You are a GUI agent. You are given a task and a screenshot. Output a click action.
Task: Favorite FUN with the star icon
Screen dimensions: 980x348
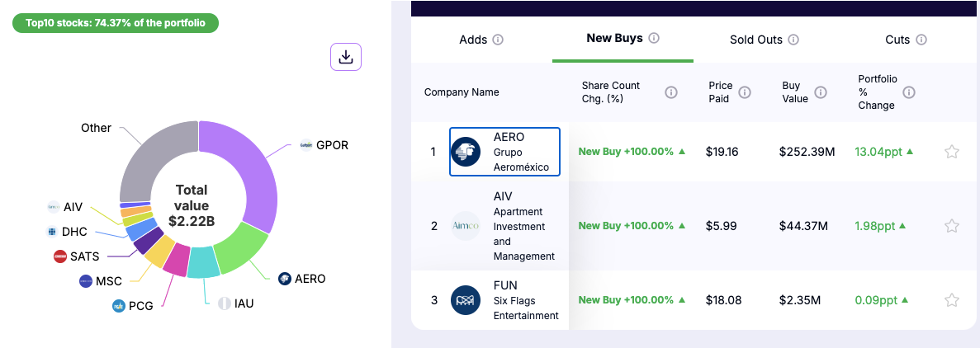[x=951, y=300]
